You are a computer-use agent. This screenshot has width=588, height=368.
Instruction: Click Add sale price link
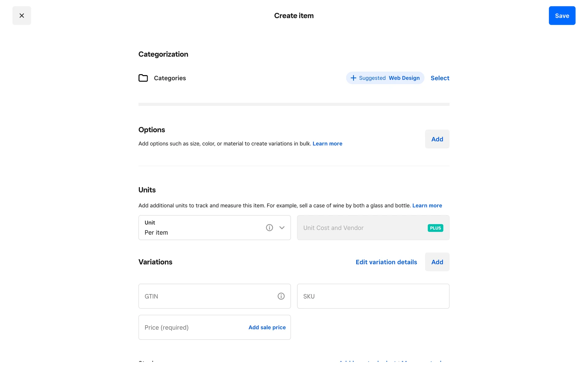[x=267, y=328]
